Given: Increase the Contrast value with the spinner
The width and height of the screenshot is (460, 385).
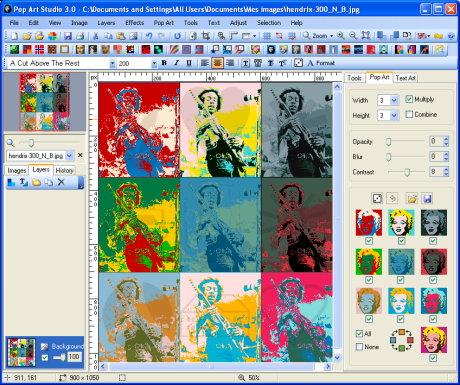Looking at the screenshot, I should (x=446, y=169).
